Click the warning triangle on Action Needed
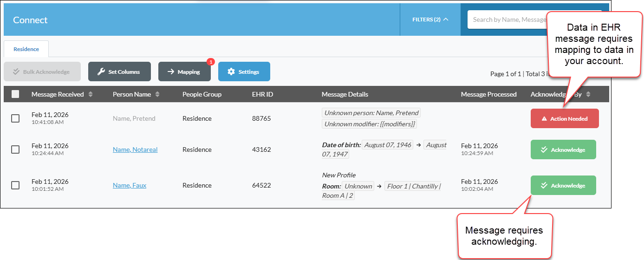The height and width of the screenshot is (260, 644). point(545,119)
